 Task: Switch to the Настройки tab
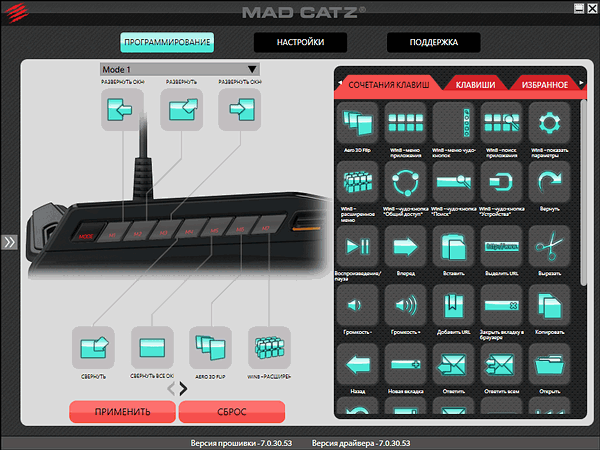point(300,42)
